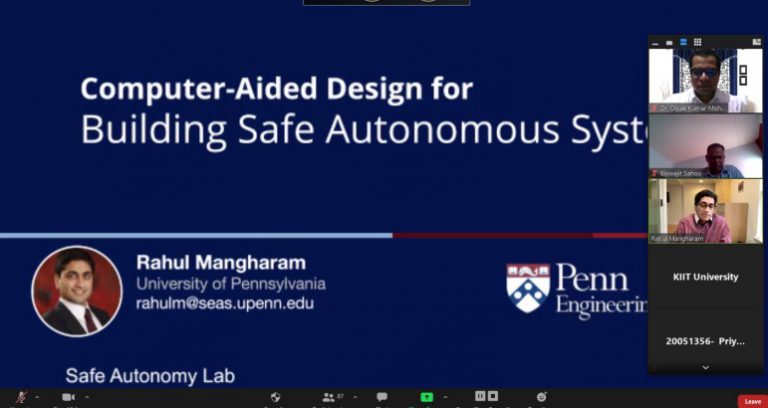Image resolution: width=768 pixels, height=408 pixels.
Task: Click the red Leave button
Action: (x=753, y=402)
